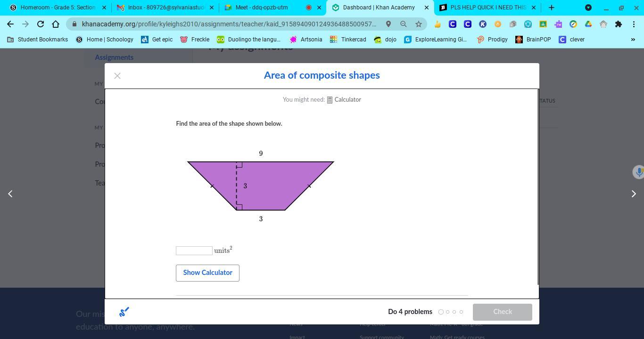The width and height of the screenshot is (644, 339).
Task: Click the first blue C extension icon
Action: (453, 24)
